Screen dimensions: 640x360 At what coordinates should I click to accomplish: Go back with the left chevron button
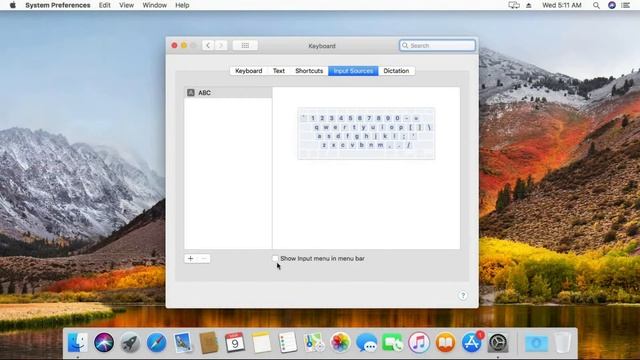pos(208,45)
